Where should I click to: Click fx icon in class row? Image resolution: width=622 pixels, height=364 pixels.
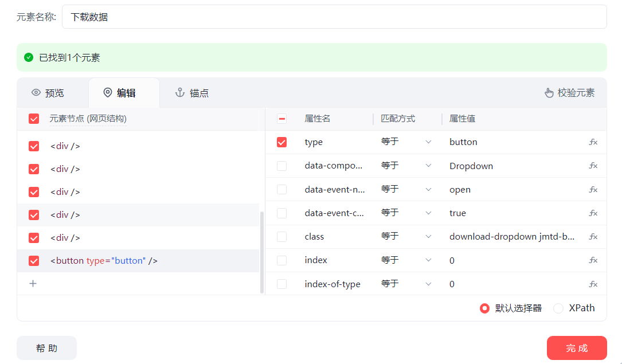coord(593,237)
